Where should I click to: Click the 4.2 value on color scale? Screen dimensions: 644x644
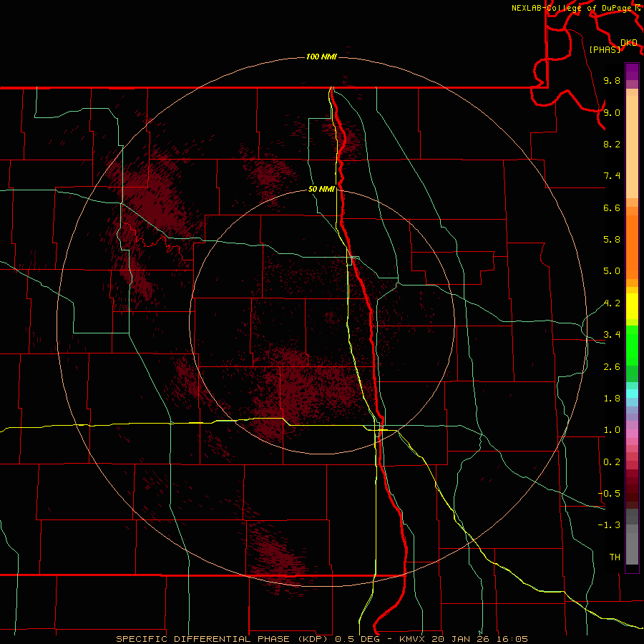pos(612,303)
